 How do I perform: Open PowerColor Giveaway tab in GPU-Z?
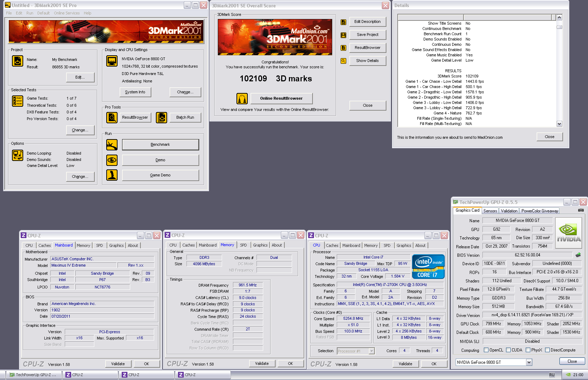click(x=540, y=211)
